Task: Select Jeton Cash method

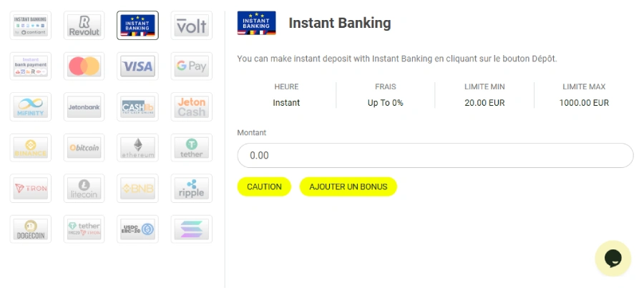Action: click(191, 107)
